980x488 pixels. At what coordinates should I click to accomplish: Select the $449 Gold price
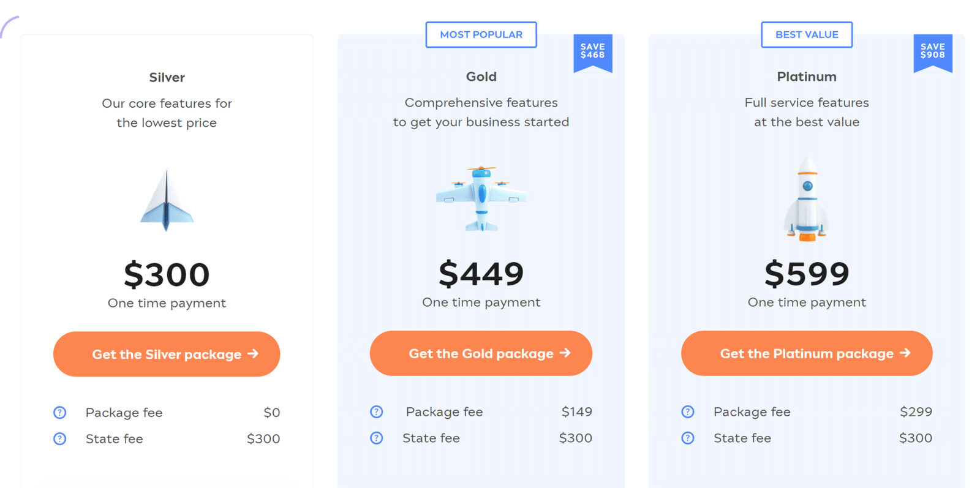[x=481, y=274]
